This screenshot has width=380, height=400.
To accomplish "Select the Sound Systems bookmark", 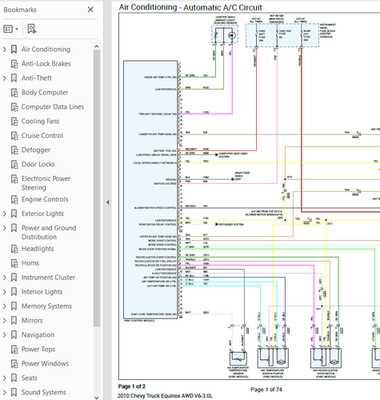I will (44, 392).
